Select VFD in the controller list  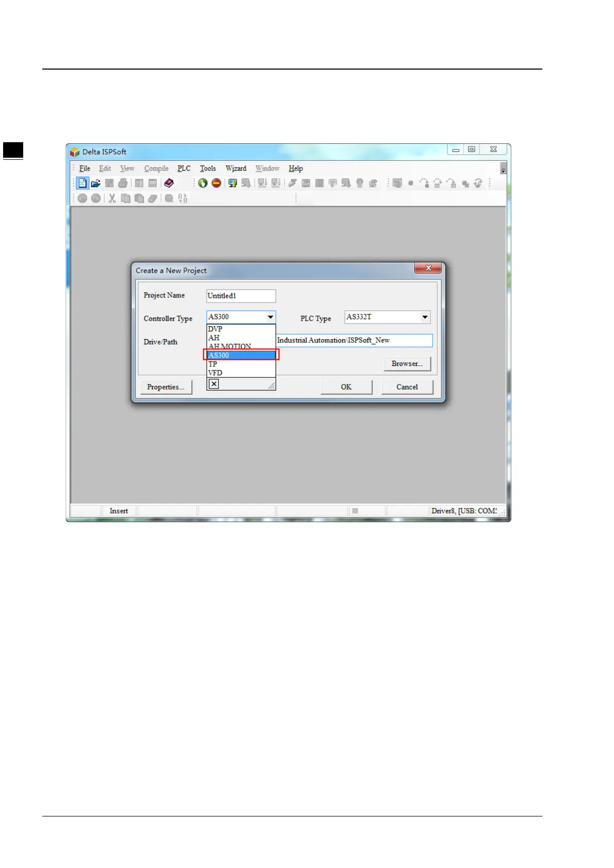pos(241,373)
